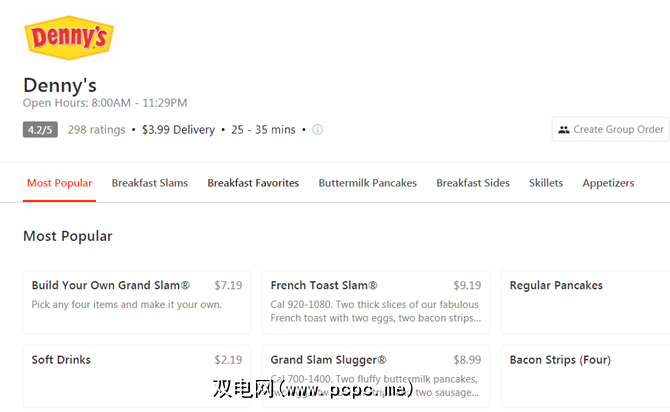Switch to Breakfast Slams tab
The width and height of the screenshot is (670, 412).
coord(149,183)
